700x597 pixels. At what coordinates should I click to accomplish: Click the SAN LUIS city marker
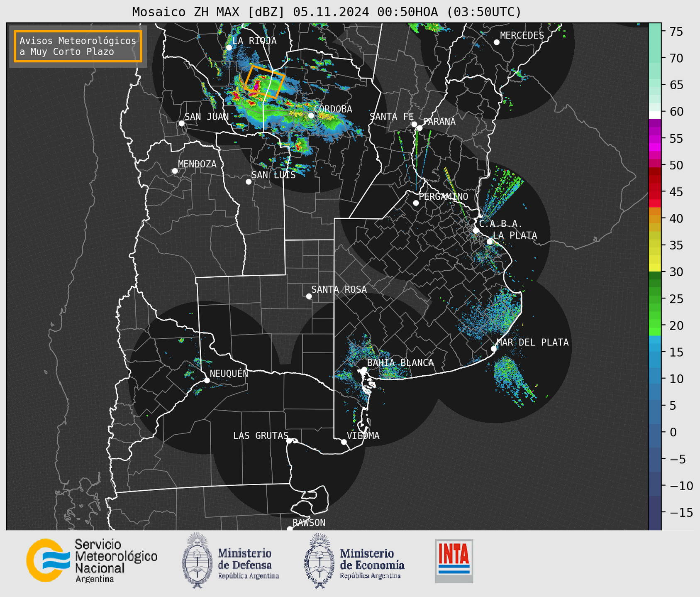[249, 182]
